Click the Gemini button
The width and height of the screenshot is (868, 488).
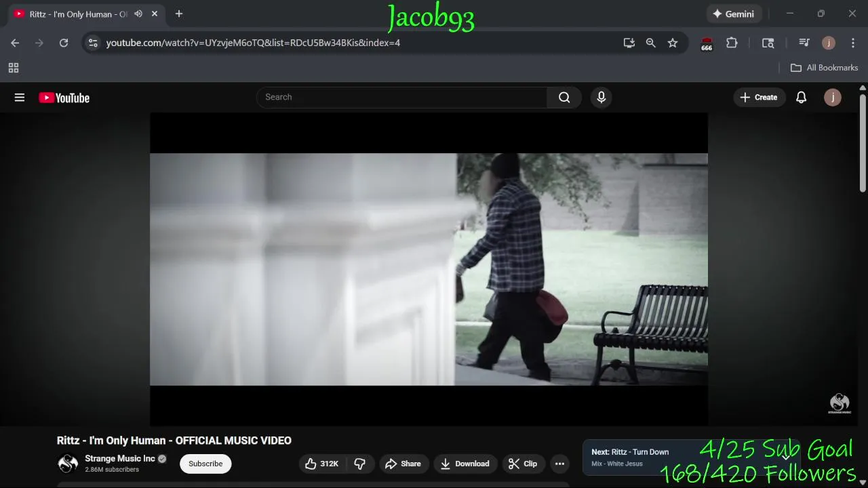(x=734, y=14)
